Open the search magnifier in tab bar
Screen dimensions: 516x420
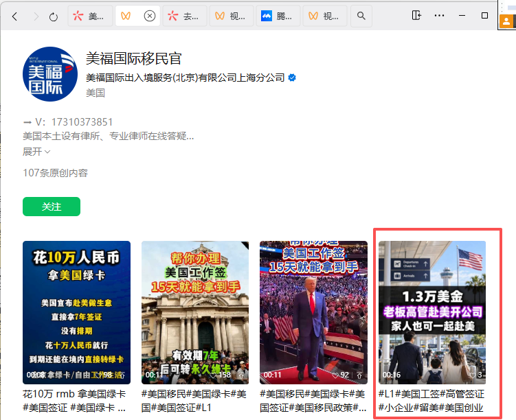(x=361, y=16)
